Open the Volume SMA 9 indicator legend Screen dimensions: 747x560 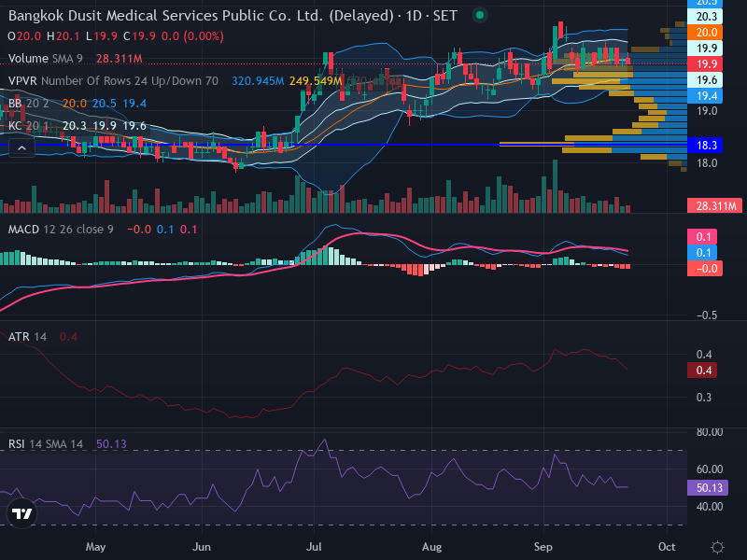(45, 59)
